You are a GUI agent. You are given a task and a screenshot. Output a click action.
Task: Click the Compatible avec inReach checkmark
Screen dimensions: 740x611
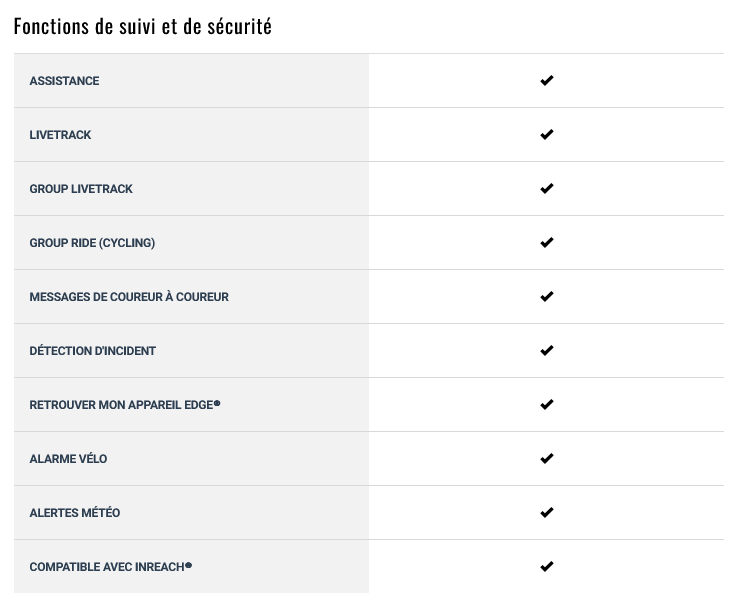point(547,566)
